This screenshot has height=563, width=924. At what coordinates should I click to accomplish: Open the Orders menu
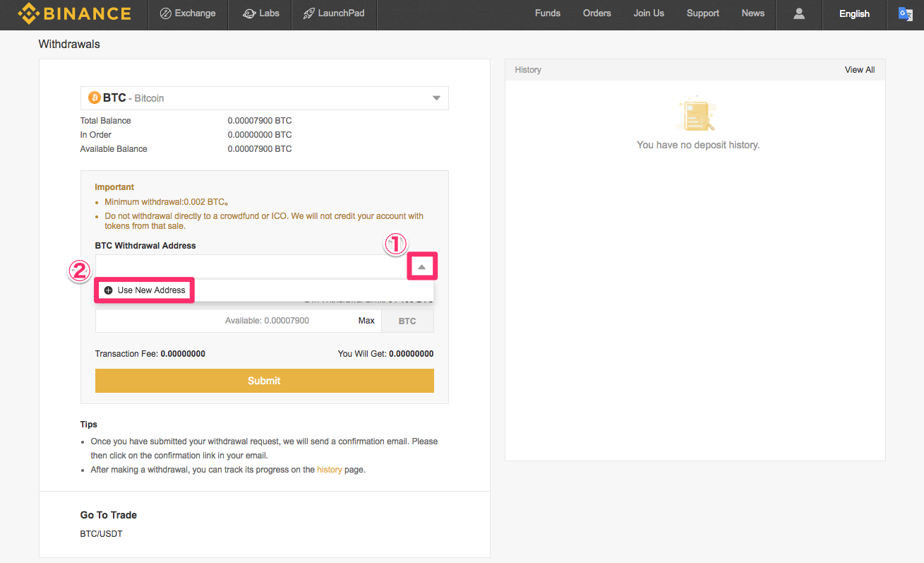coord(597,13)
